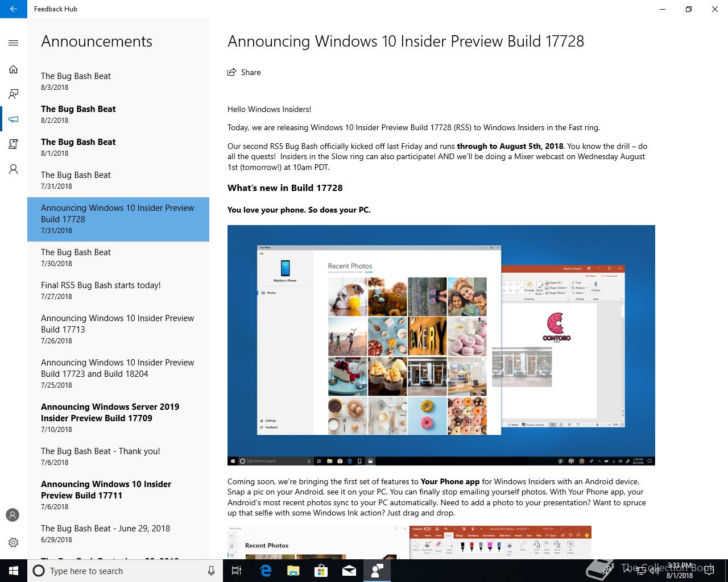The height and width of the screenshot is (582, 728).
Task: Open The Bug Bash Beat - Thank you!
Action: coord(118,457)
